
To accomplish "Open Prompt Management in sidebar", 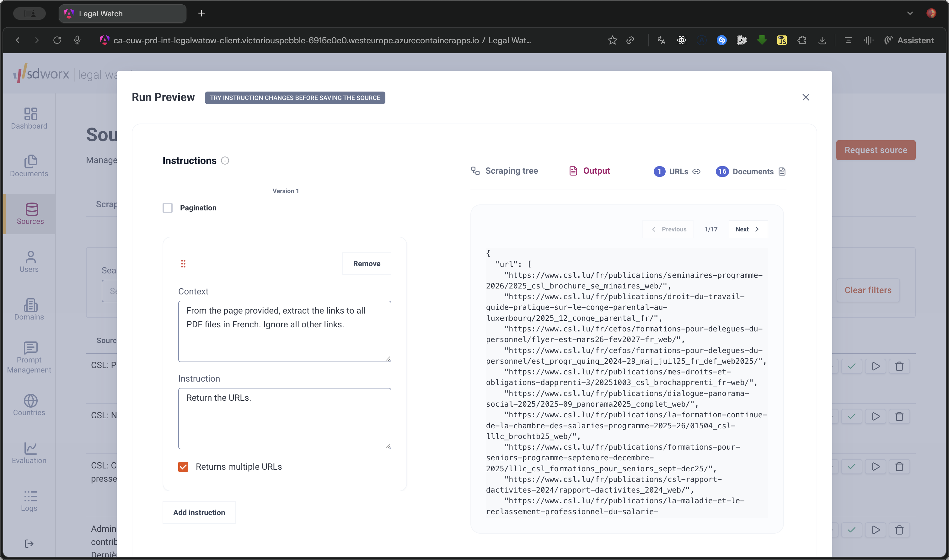I will click(29, 357).
